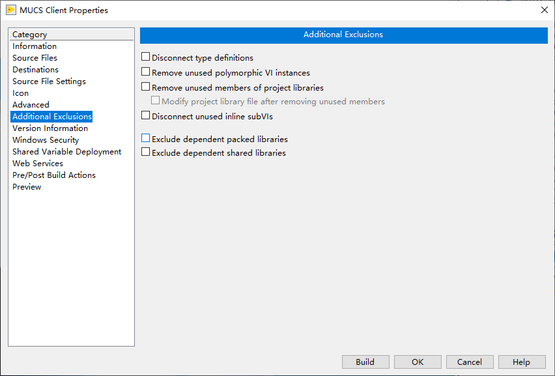Image resolution: width=555 pixels, height=376 pixels.
Task: Enable Disconnect unused inline subVIs
Action: (x=145, y=115)
